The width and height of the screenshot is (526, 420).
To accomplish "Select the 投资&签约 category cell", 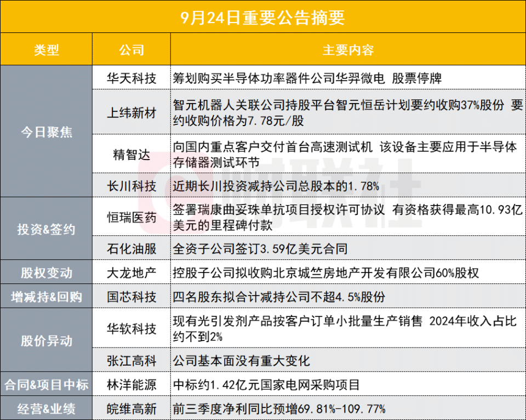I will coord(47,230).
